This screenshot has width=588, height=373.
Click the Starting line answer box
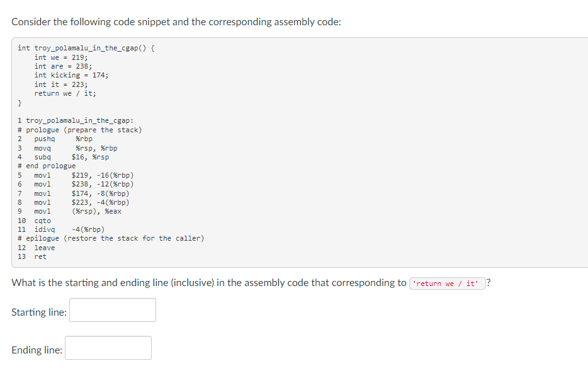click(113, 310)
